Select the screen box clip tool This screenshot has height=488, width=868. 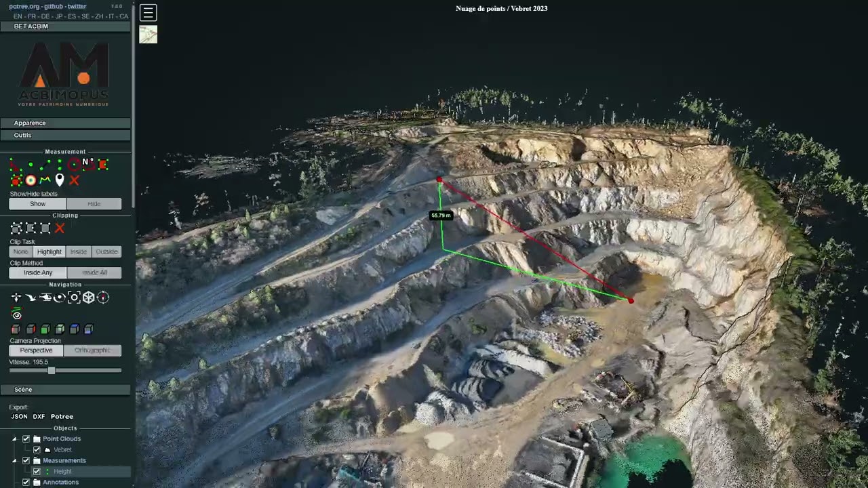coord(45,228)
